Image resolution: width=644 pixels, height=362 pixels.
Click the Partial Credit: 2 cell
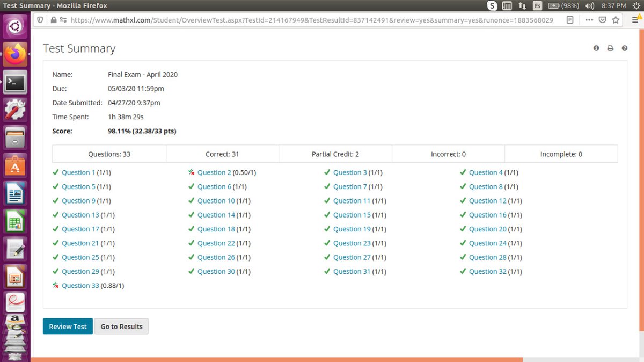(x=335, y=154)
